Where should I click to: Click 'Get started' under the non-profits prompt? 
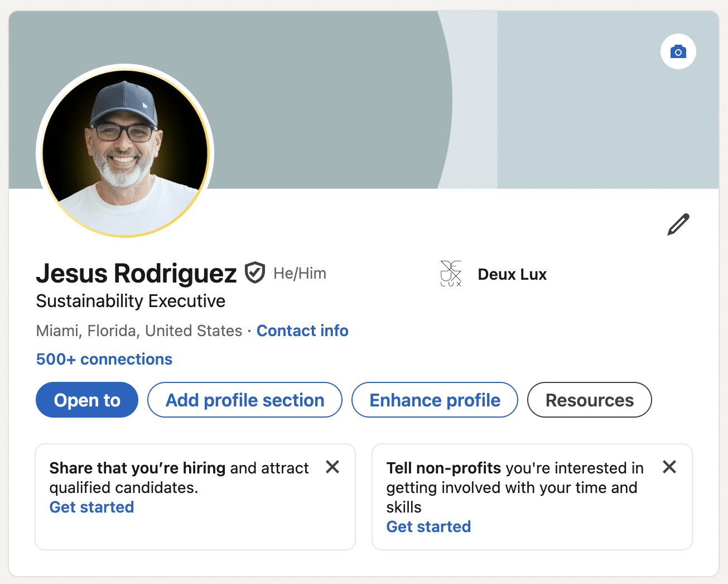428,526
